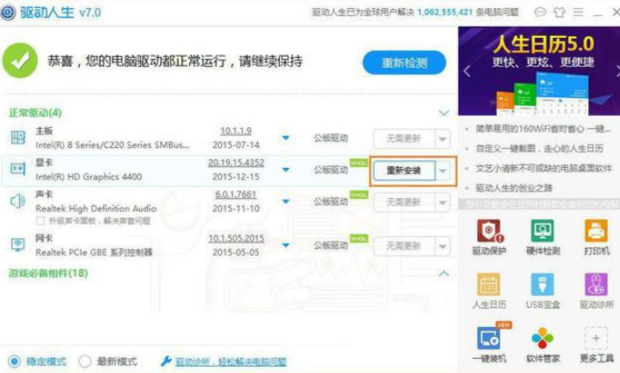Open action dropdown arrow for 网卡 row
The height and width of the screenshot is (373, 620).
(442, 246)
